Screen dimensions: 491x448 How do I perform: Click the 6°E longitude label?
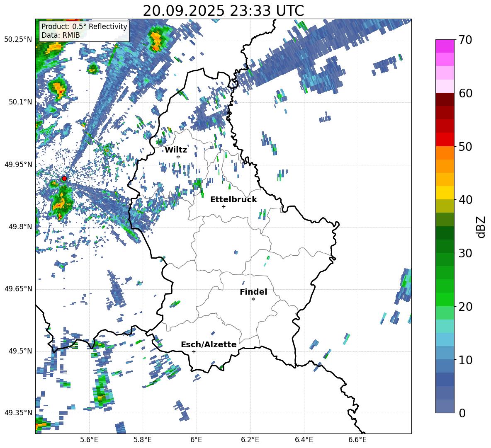coord(196,440)
